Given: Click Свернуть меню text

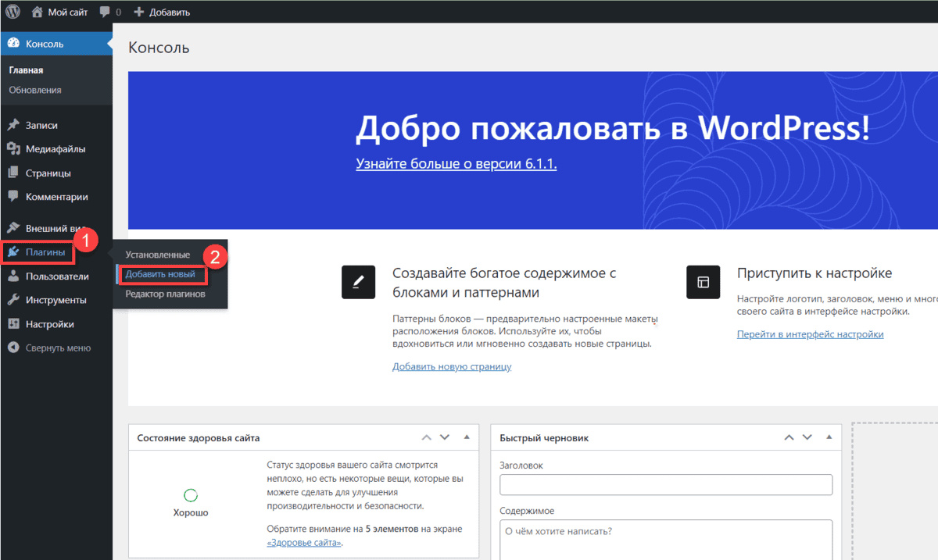Looking at the screenshot, I should 59,348.
